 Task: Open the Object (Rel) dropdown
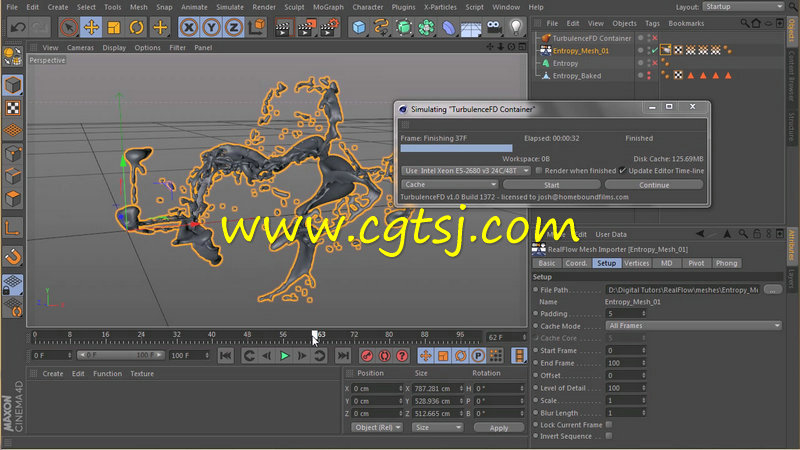pyautogui.click(x=377, y=427)
